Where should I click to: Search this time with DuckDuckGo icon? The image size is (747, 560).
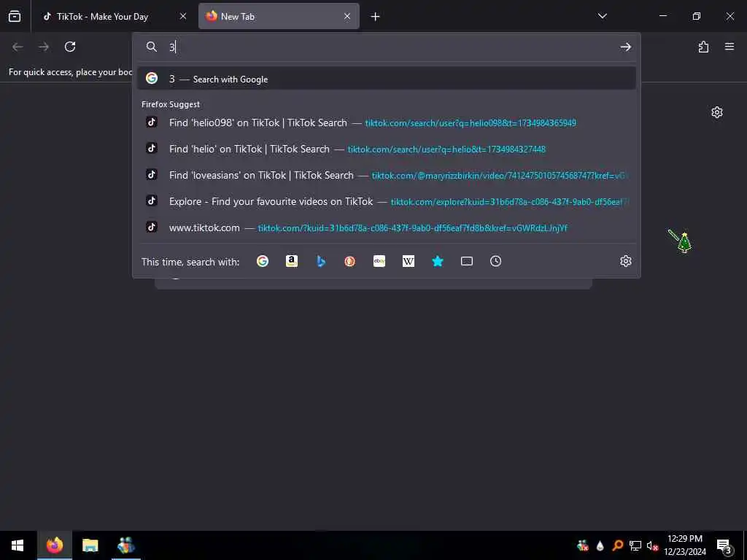(x=349, y=261)
